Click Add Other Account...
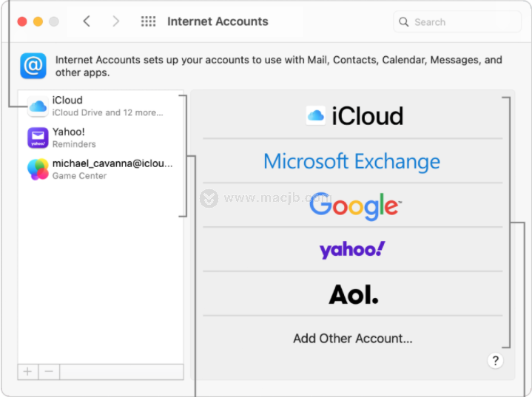Image resolution: width=532 pixels, height=397 pixels. tap(352, 339)
